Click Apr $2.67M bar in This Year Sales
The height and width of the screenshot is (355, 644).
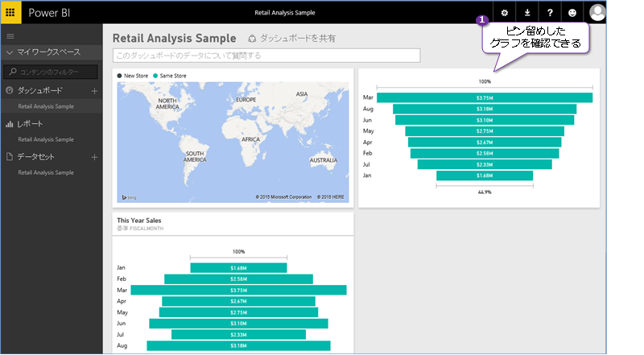click(238, 301)
